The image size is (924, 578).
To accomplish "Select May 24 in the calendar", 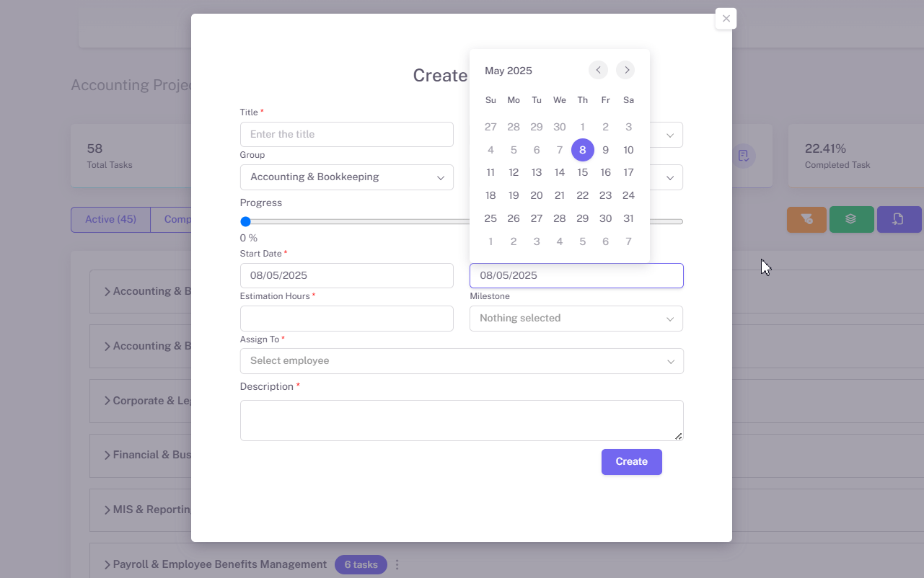I will pyautogui.click(x=629, y=195).
